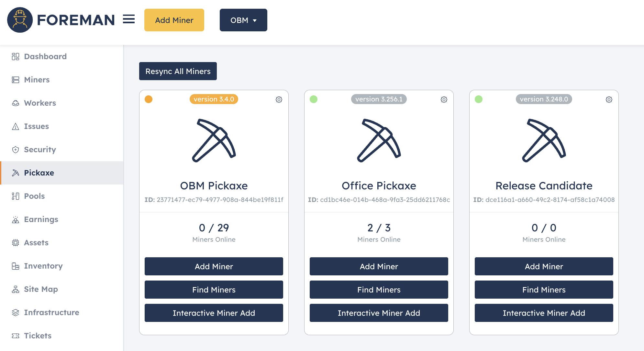The image size is (644, 351).
Task: Click Find Miners in OBM Pickaxe card
Action: pos(214,290)
